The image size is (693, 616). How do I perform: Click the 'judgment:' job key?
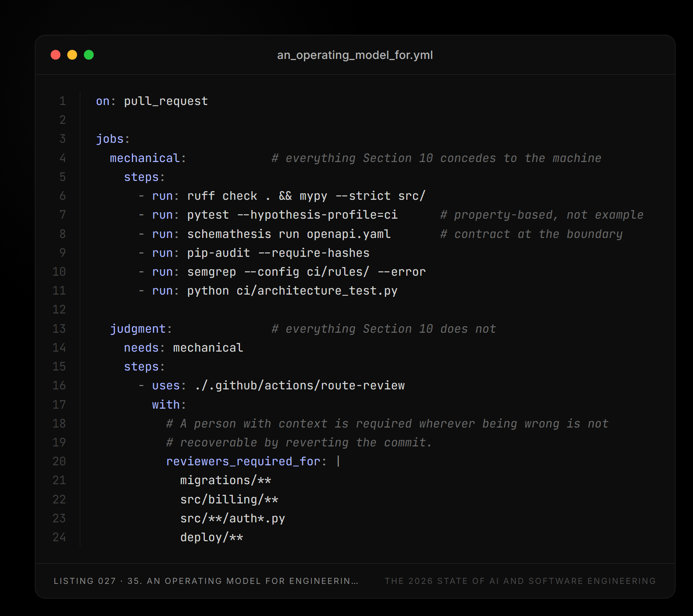141,329
